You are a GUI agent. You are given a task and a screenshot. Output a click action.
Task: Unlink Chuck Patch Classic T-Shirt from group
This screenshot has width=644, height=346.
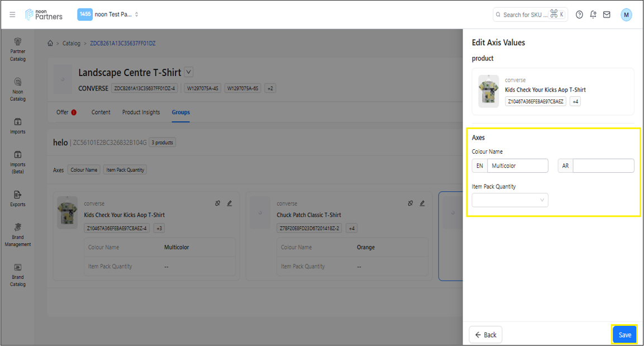pyautogui.click(x=411, y=203)
